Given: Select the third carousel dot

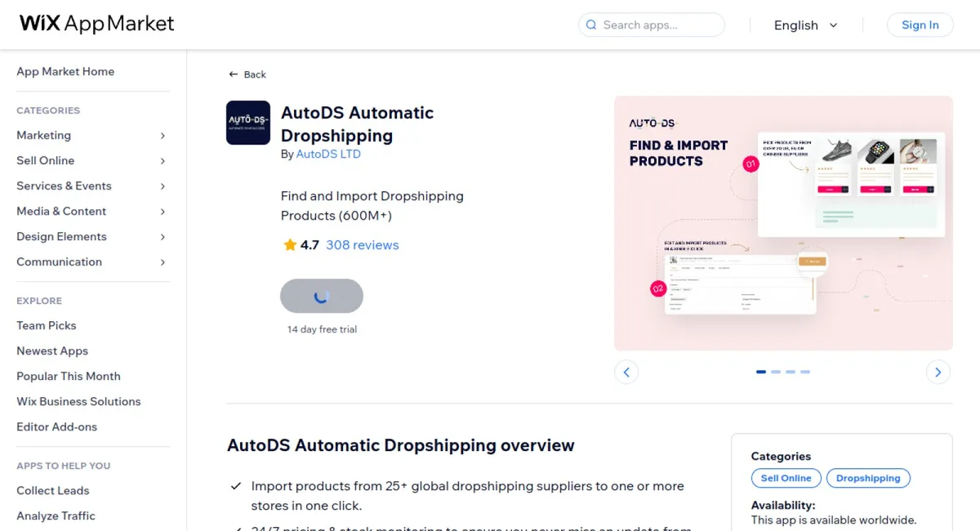Looking at the screenshot, I should point(791,372).
